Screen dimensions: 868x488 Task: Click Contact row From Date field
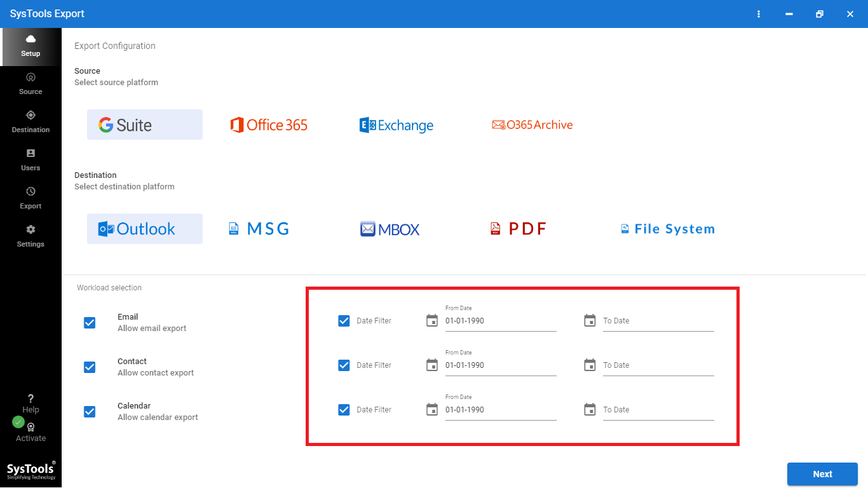tap(501, 365)
